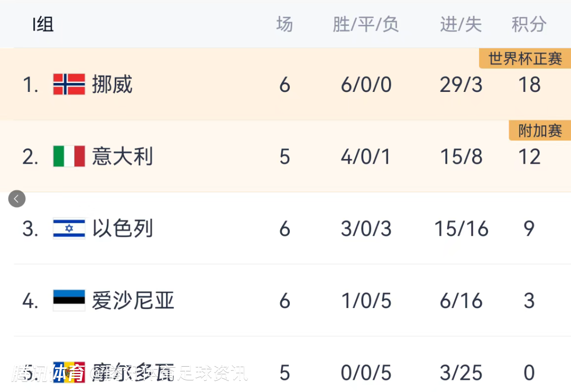Viewport: 571px width, 392px height.
Task: Click the 胜/平/负 column header
Action: pos(365,24)
